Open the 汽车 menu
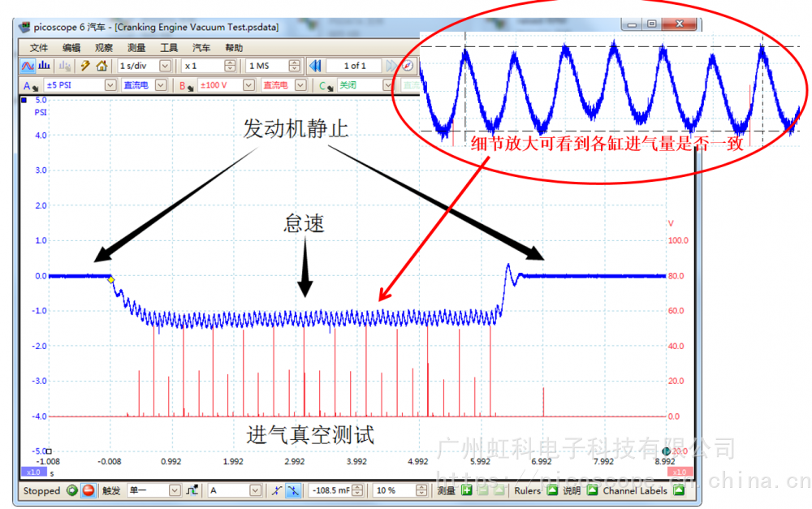 click(201, 48)
